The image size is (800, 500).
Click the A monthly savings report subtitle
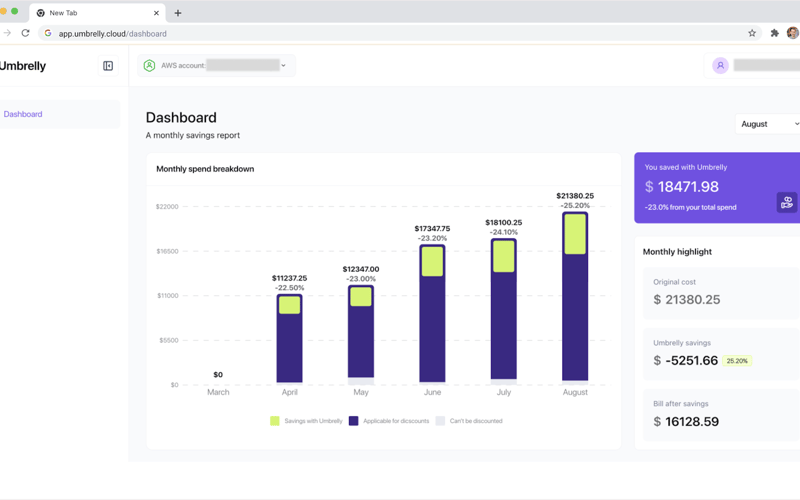pyautogui.click(x=193, y=135)
